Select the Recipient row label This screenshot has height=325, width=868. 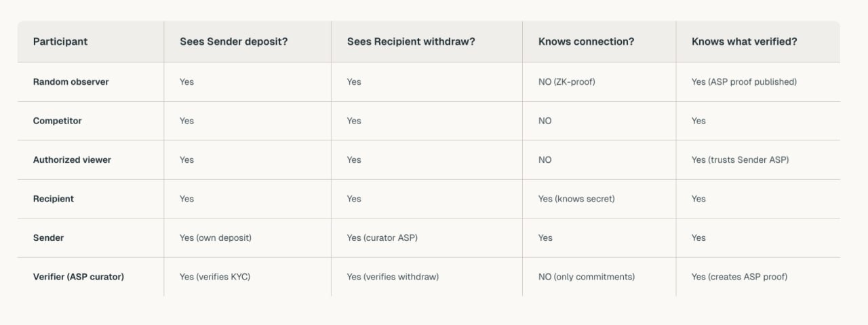(53, 199)
